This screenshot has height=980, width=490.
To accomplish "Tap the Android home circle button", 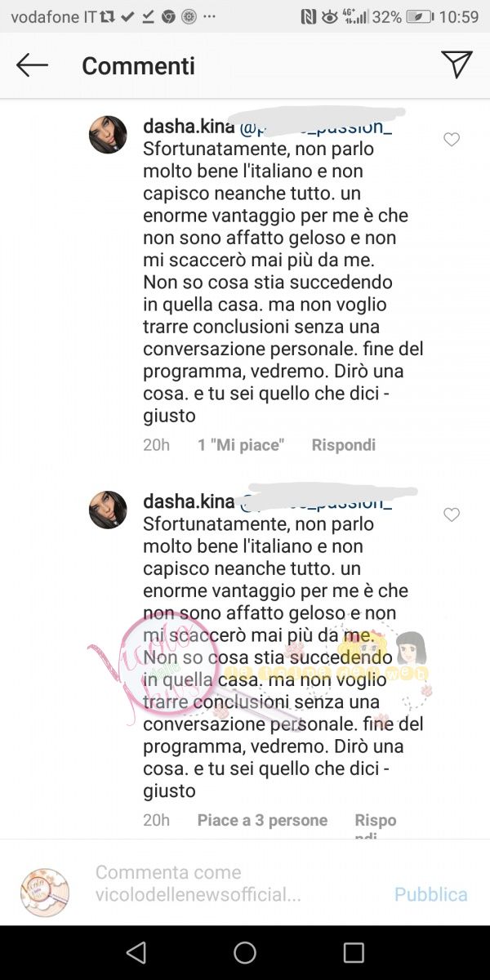I will coord(245,952).
